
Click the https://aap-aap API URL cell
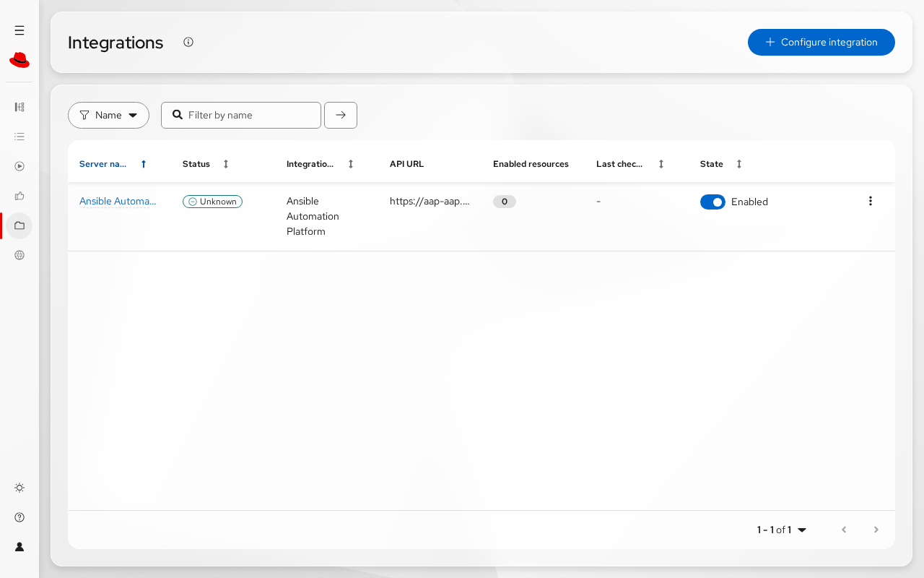coord(430,202)
